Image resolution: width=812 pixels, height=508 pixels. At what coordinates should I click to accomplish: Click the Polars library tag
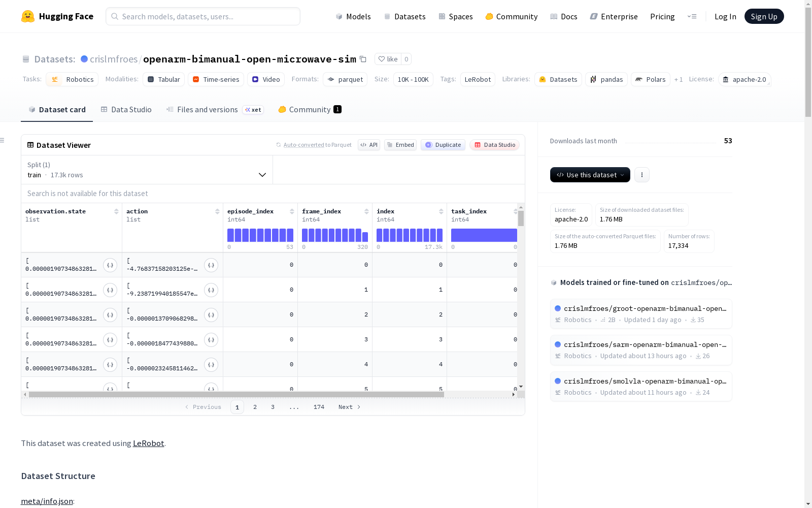pos(651,79)
